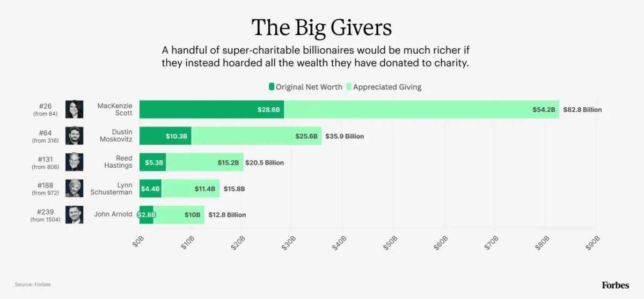
Task: Select John Arnold's $10B giving bar
Action: coord(179,214)
